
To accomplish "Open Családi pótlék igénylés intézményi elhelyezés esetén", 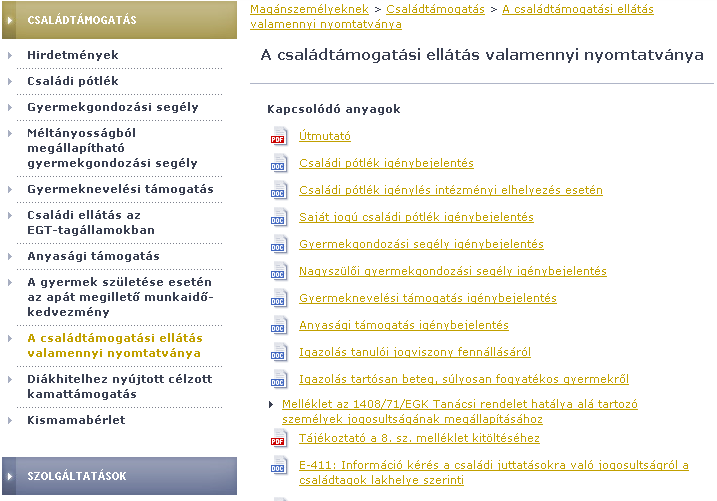I will click(451, 190).
